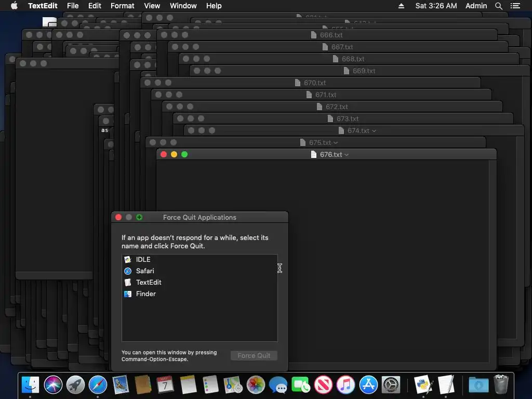Open Reminders icon in Dock
532x399 pixels.
click(210, 385)
